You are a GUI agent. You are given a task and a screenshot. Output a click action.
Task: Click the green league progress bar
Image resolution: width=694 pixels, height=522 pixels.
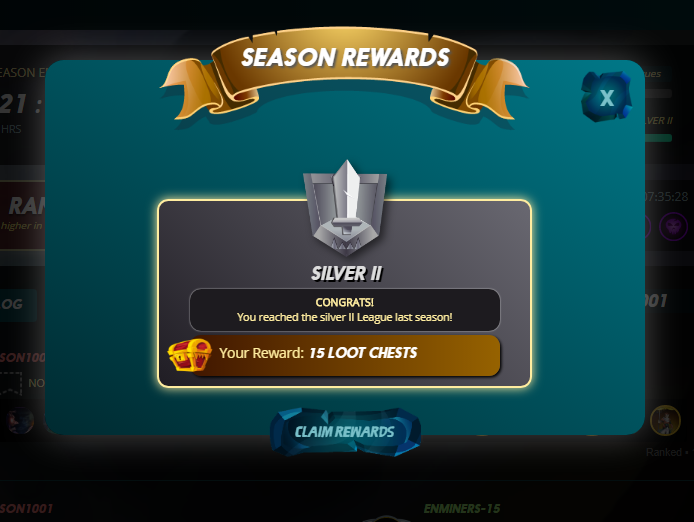658,138
